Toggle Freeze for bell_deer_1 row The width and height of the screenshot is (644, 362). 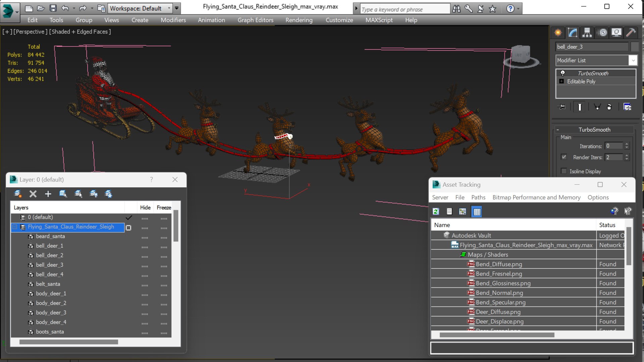click(x=164, y=247)
